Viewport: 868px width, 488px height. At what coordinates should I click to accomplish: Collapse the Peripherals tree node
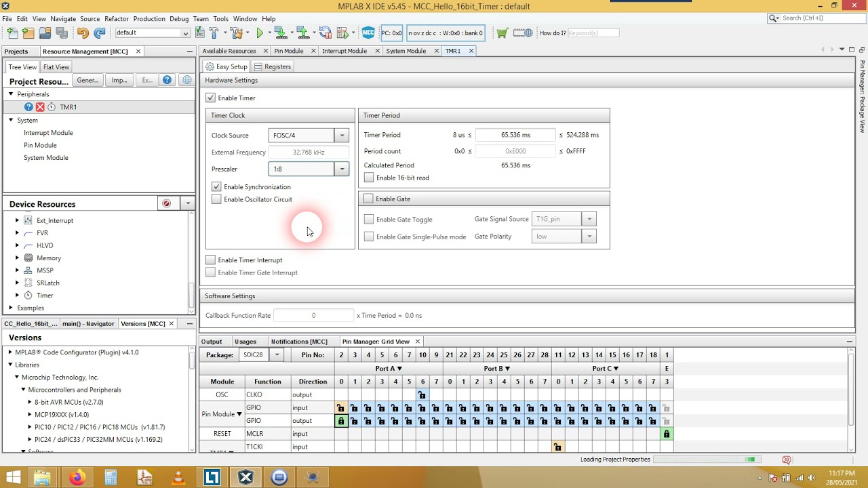tap(11, 94)
